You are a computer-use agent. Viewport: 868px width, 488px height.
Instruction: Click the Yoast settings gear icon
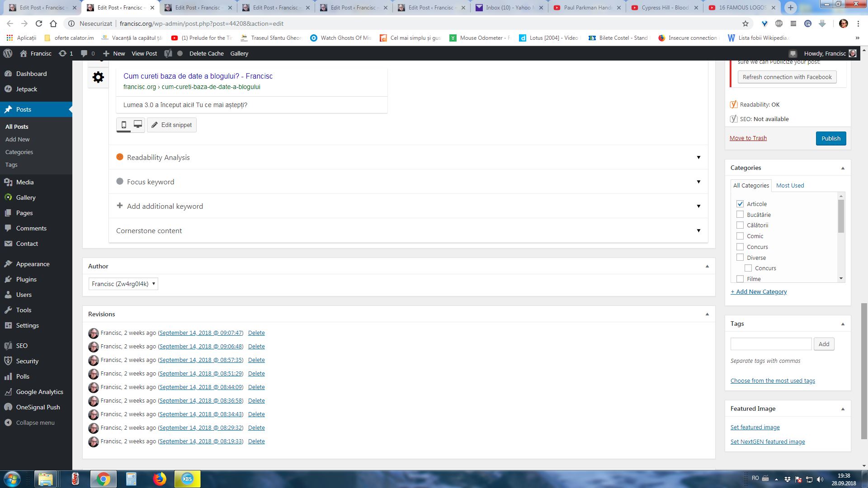(x=98, y=77)
